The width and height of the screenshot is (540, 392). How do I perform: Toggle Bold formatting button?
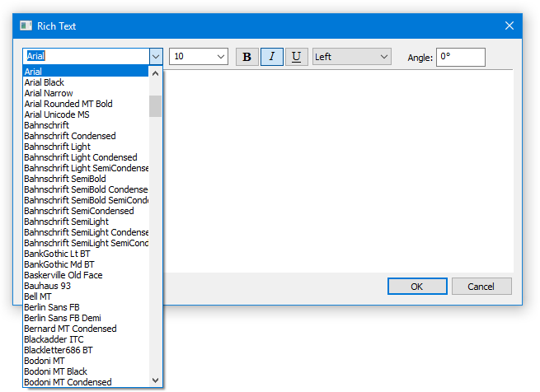point(247,57)
